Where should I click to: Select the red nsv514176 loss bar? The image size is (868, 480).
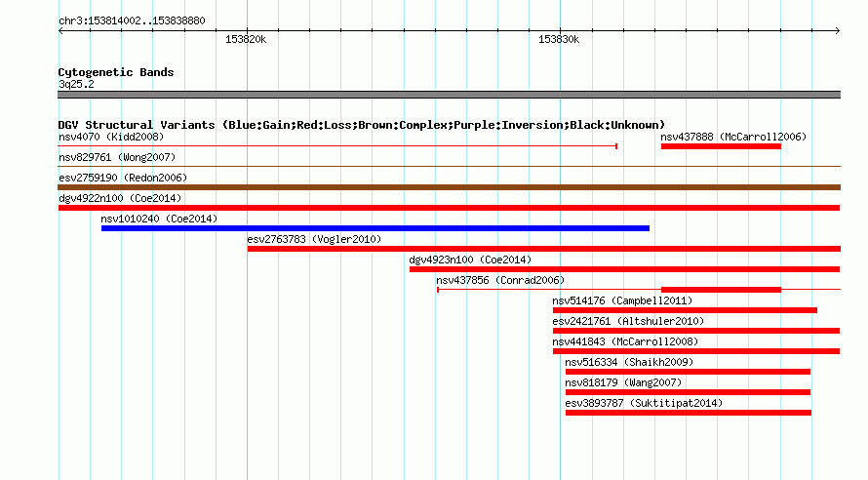685,310
